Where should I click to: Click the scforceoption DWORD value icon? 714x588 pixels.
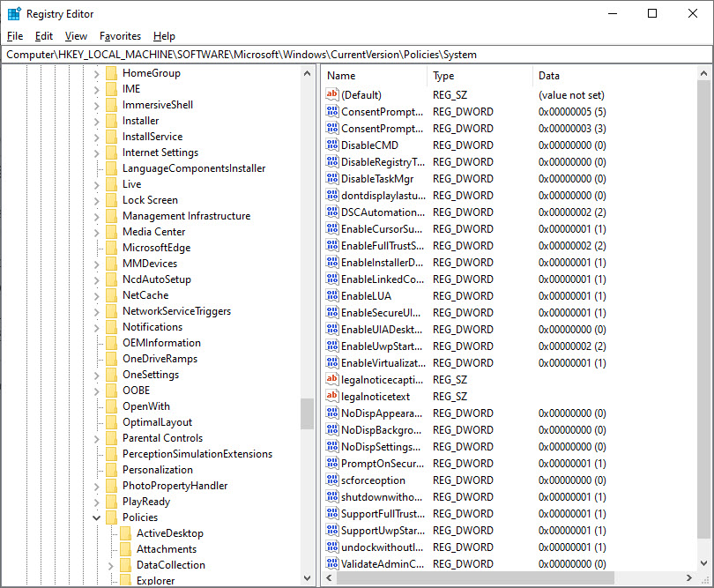(x=332, y=480)
